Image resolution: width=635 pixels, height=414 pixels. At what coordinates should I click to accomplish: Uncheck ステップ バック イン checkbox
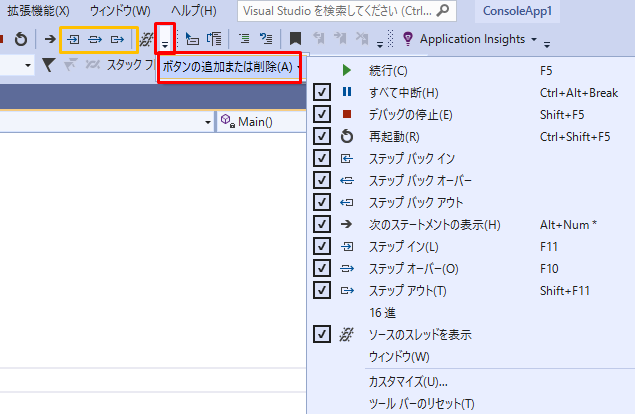pos(322,158)
